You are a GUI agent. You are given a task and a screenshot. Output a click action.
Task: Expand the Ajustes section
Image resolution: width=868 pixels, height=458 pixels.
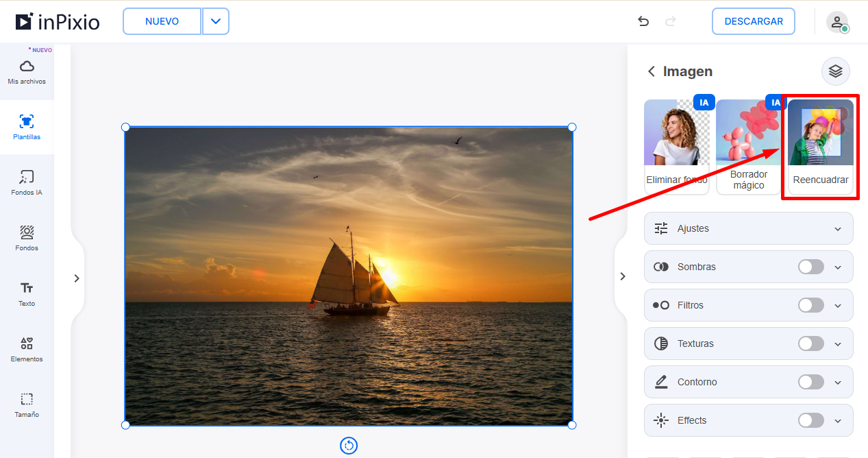(x=748, y=228)
